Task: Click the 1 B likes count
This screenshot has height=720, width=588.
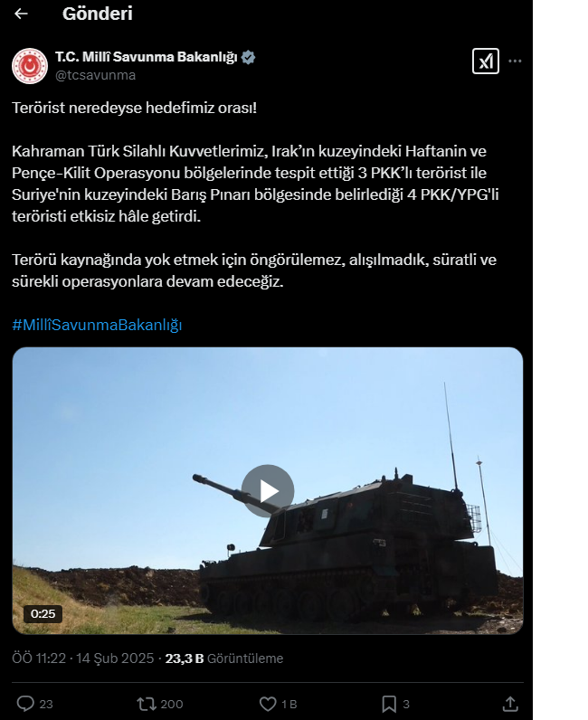Action: [x=289, y=705]
